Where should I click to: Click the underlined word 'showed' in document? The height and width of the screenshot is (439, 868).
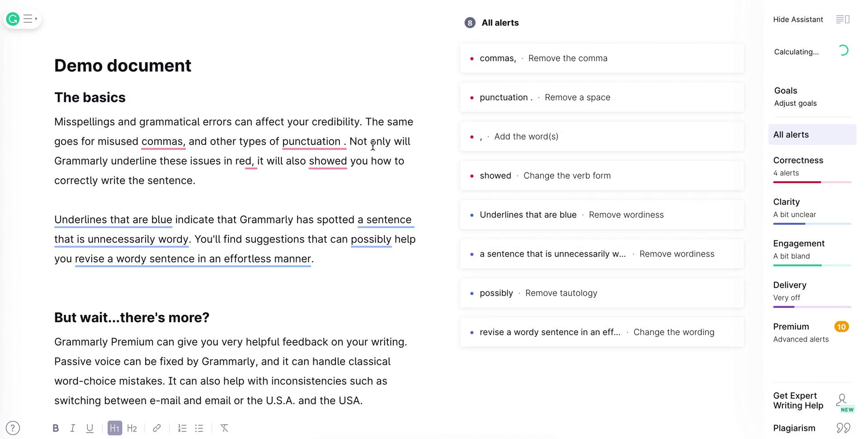click(328, 161)
